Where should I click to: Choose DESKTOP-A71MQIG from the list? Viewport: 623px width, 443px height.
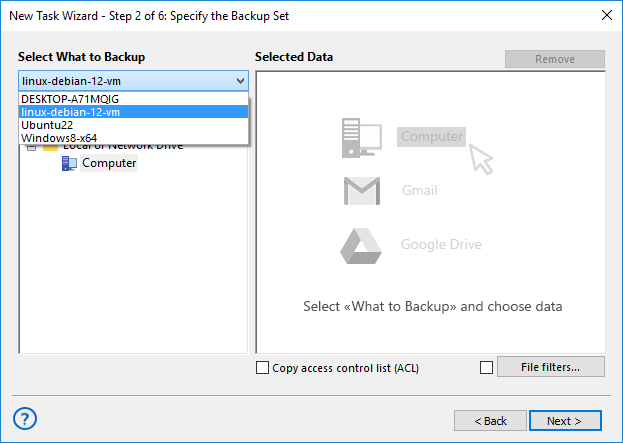click(x=69, y=99)
